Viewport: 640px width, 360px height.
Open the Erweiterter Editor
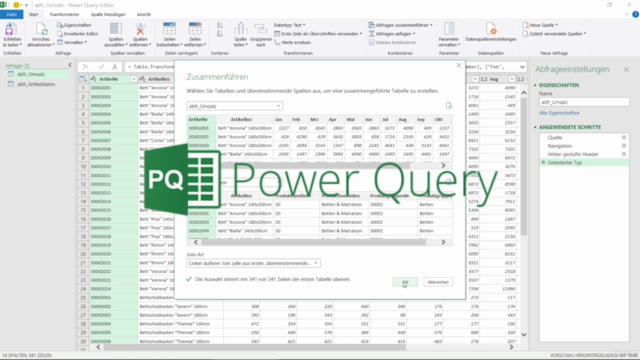pyautogui.click(x=78, y=34)
